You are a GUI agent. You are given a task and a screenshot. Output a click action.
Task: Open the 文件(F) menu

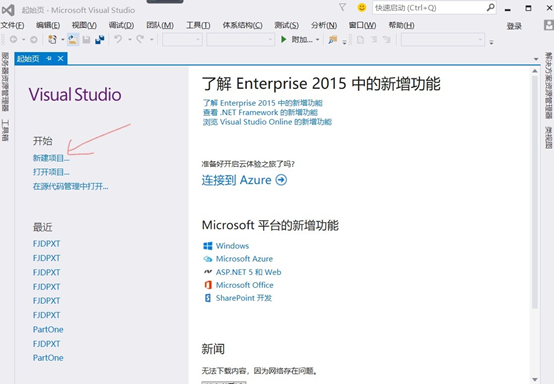[12, 25]
